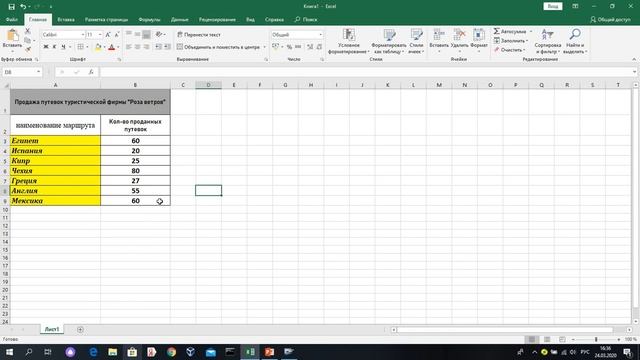Open Cell Styles (Стили ячеек)
The height and width of the screenshot is (360, 640).
pyautogui.click(x=416, y=41)
